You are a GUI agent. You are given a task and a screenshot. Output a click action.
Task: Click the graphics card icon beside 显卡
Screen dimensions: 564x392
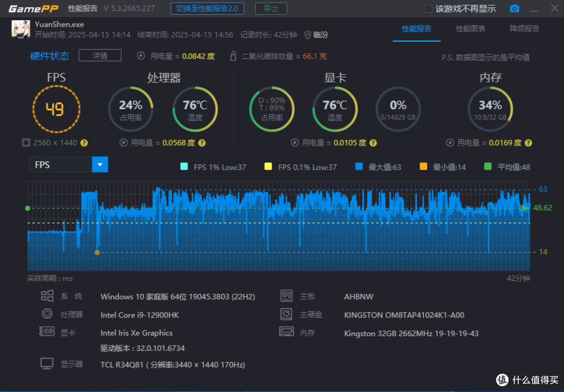click(x=47, y=331)
